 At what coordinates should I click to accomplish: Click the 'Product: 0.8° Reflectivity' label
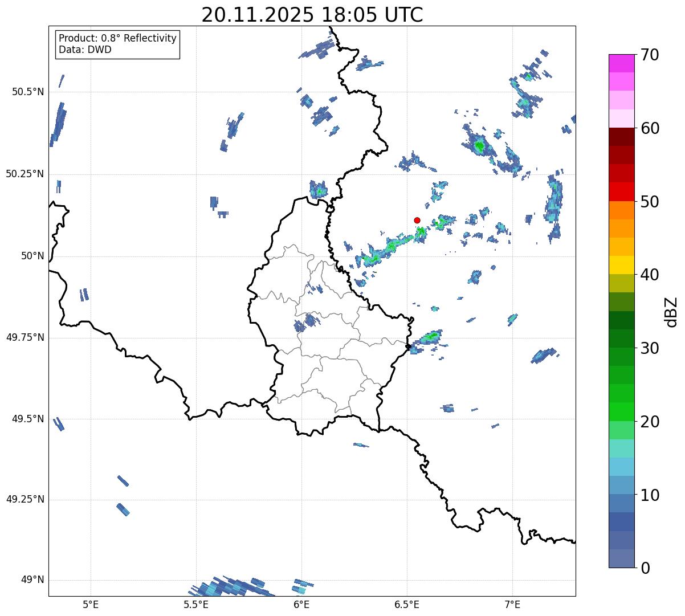point(118,38)
